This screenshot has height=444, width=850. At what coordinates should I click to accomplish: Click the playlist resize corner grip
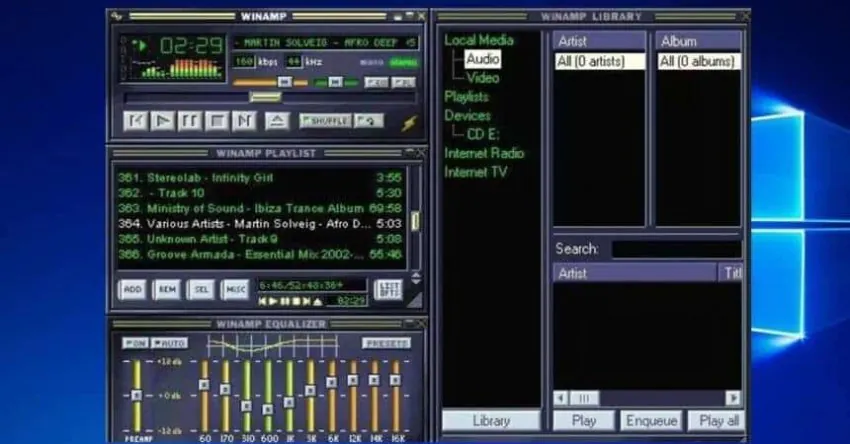415,300
